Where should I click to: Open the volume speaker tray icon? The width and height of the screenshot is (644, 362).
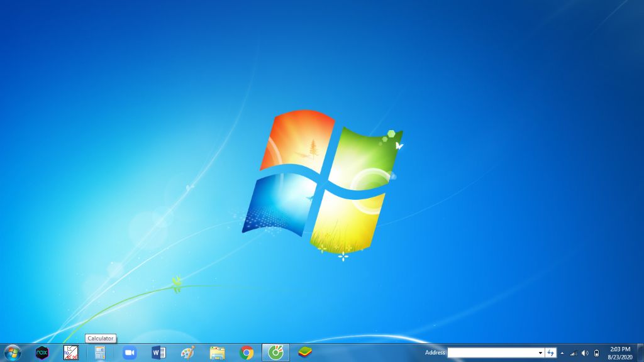point(585,353)
